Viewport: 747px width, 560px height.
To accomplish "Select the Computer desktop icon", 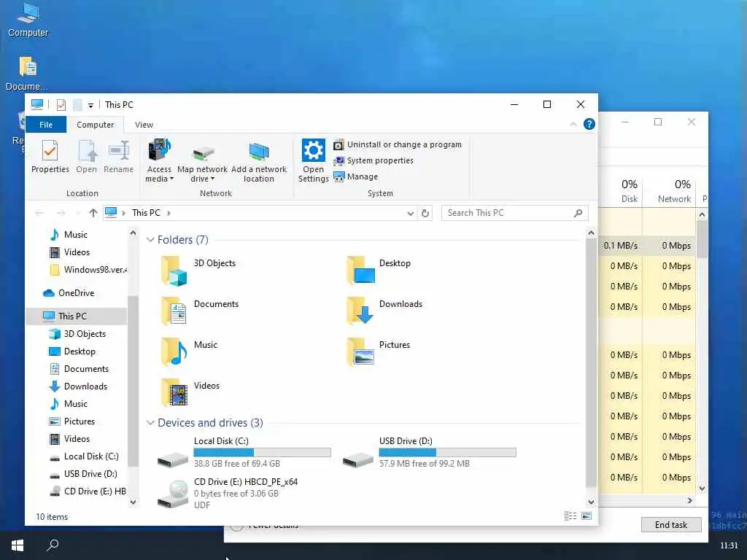I will (x=28, y=20).
